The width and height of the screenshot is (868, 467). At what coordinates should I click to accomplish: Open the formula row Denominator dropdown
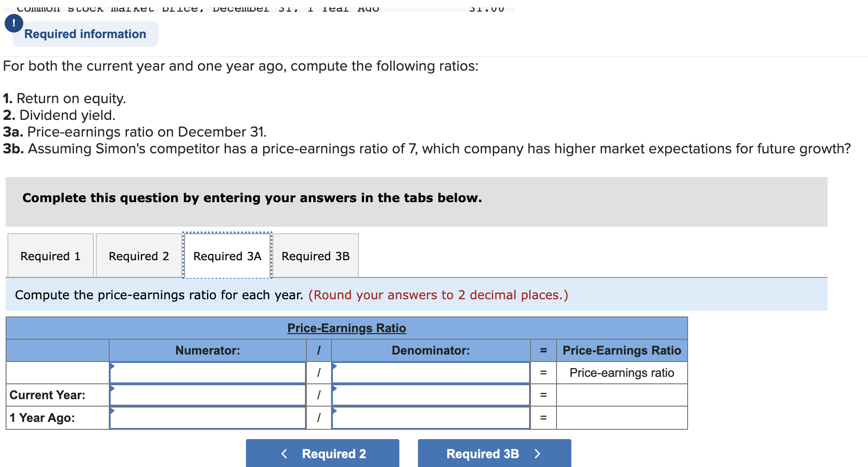point(431,373)
